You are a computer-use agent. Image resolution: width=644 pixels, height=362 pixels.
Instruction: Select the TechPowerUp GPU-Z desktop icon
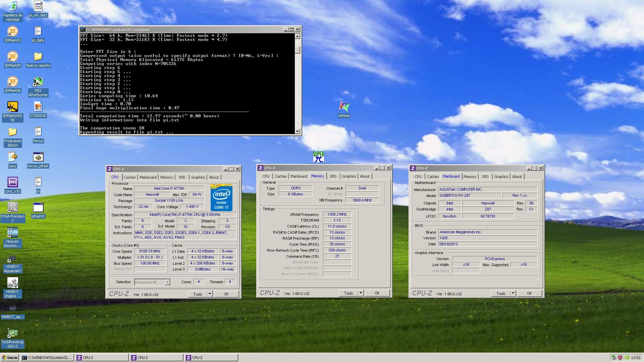click(12, 338)
